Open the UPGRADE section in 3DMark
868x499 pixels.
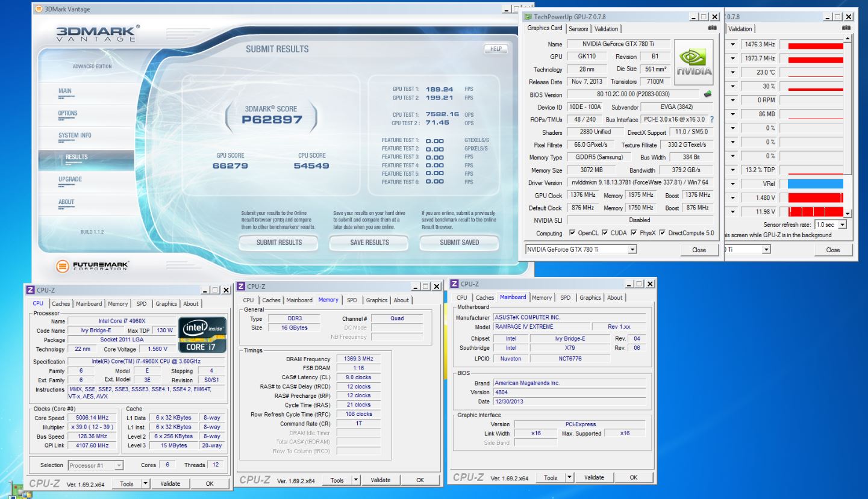tap(70, 179)
